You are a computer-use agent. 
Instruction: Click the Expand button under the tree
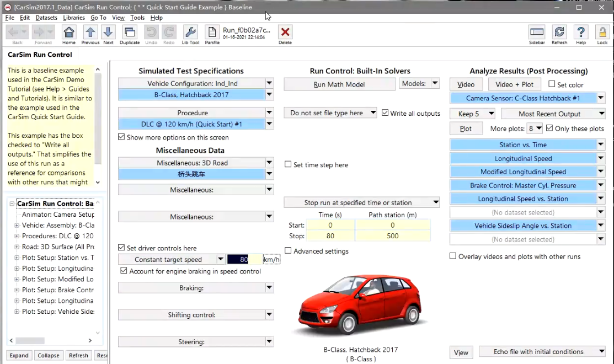click(x=19, y=355)
